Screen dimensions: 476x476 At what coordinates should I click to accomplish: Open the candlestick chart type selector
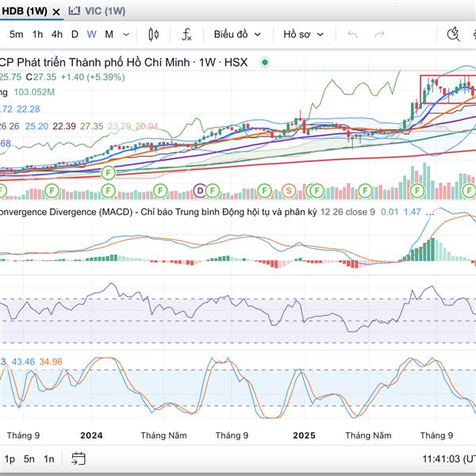pos(154,34)
